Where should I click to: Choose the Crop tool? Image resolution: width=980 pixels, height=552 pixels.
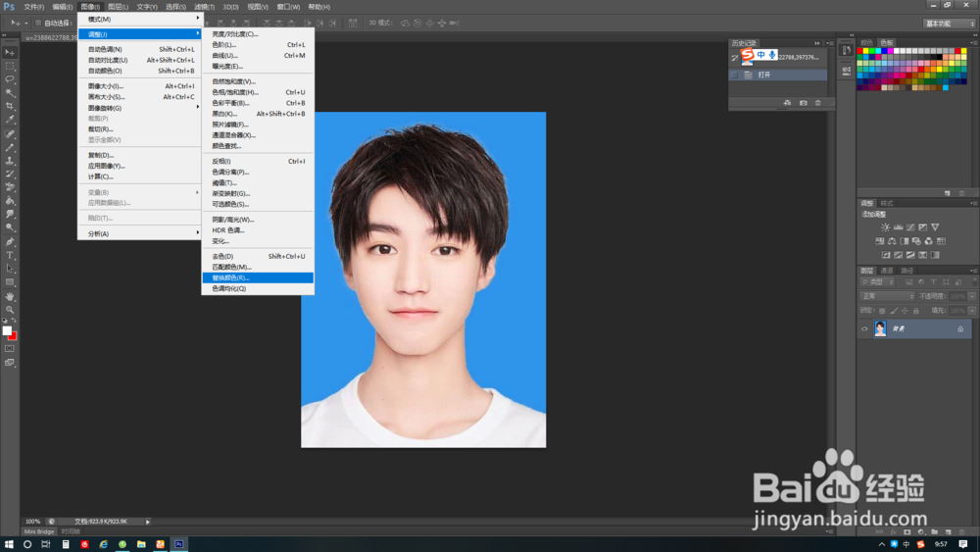click(x=10, y=106)
